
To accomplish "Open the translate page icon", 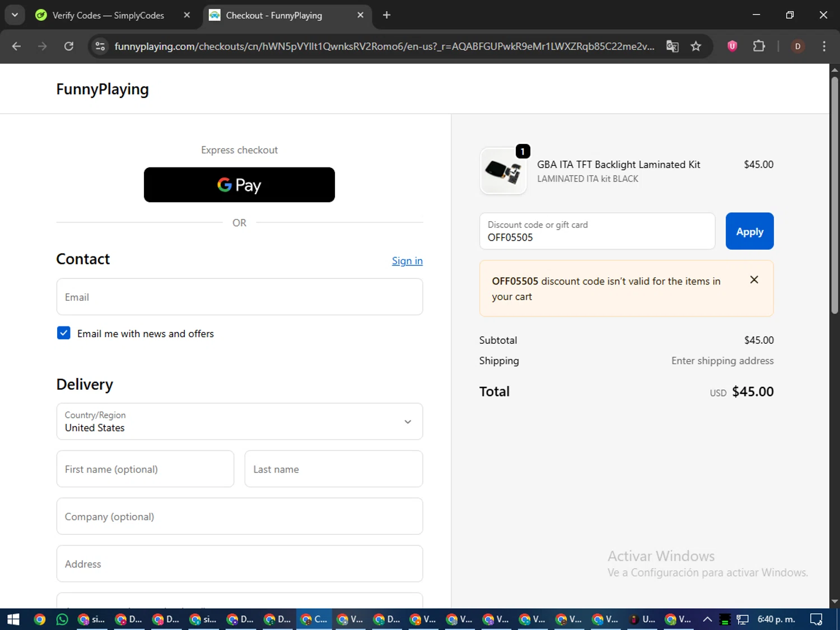I will click(x=673, y=46).
